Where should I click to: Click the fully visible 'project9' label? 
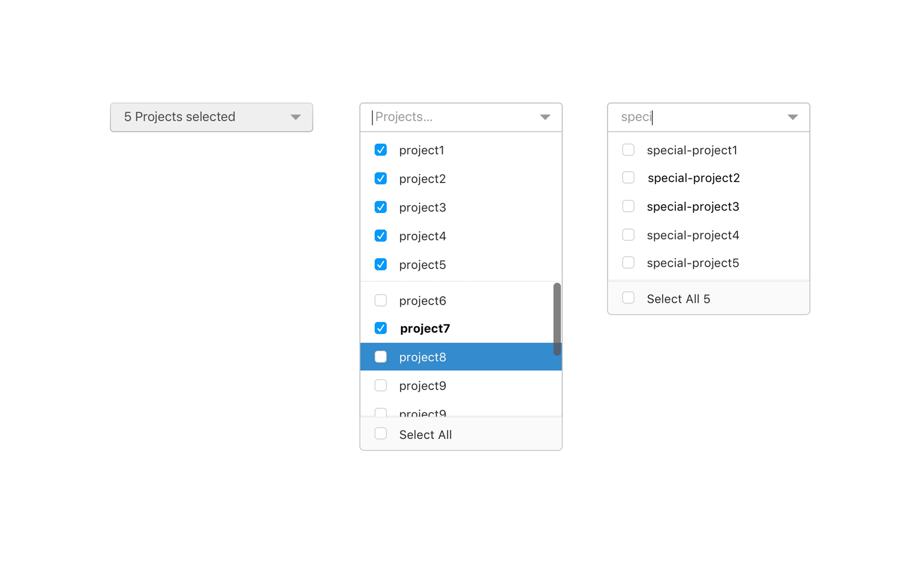(x=423, y=386)
